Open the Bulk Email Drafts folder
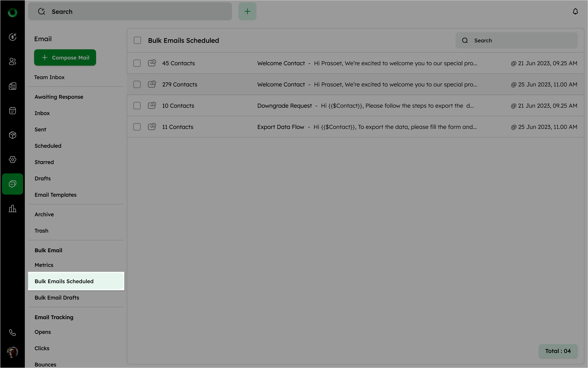Viewport: 588px width, 368px height. [x=57, y=297]
